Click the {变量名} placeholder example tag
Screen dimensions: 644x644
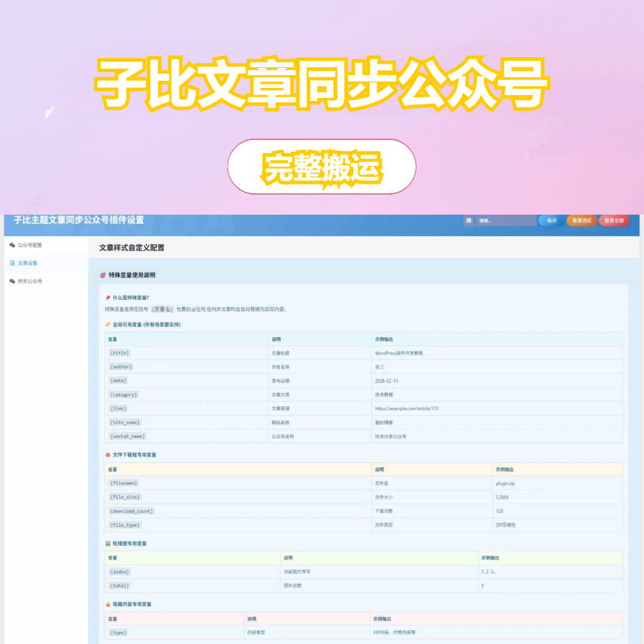pos(162,309)
